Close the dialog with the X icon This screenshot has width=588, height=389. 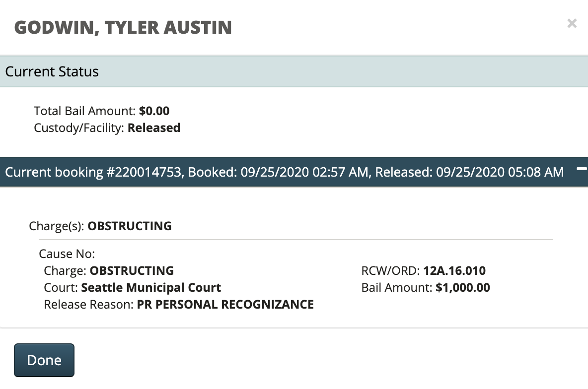572,23
